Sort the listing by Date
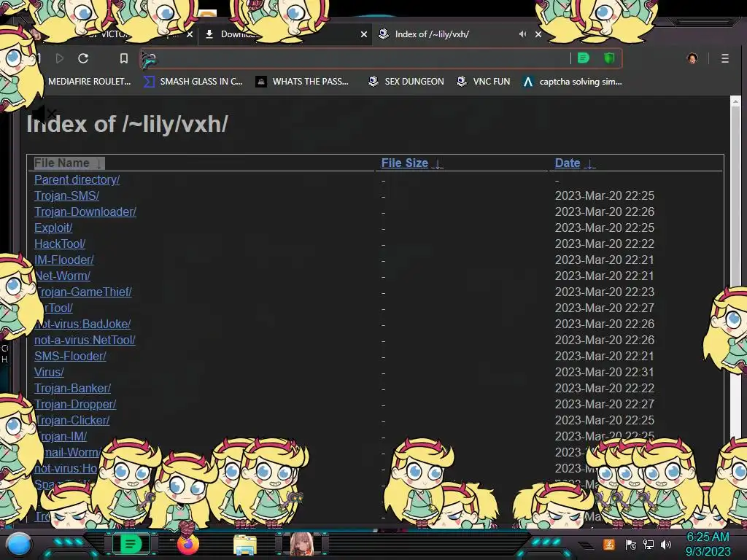This screenshot has width=747, height=560. pos(575,163)
